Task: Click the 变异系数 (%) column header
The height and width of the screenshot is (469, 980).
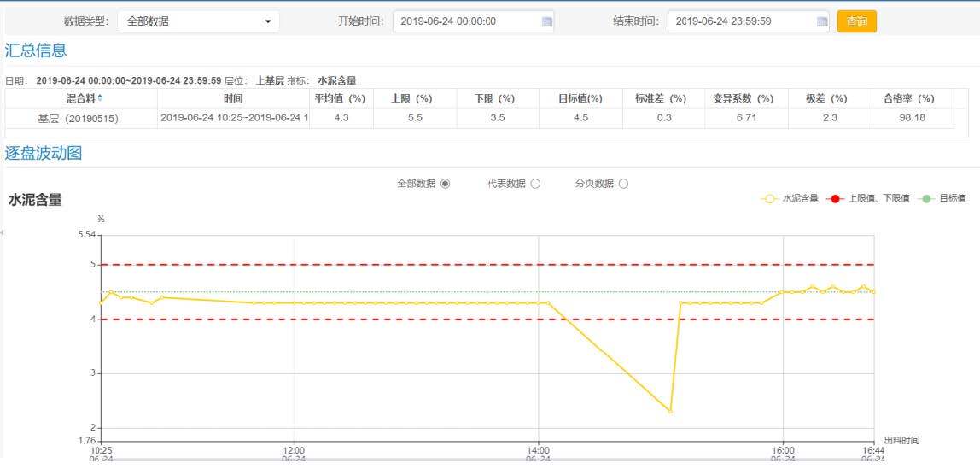Action: pos(743,98)
